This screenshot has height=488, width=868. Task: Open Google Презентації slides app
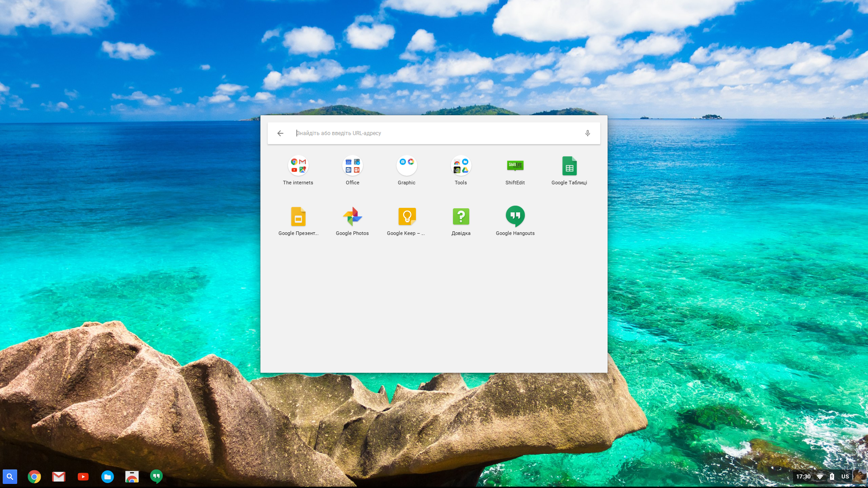point(298,217)
